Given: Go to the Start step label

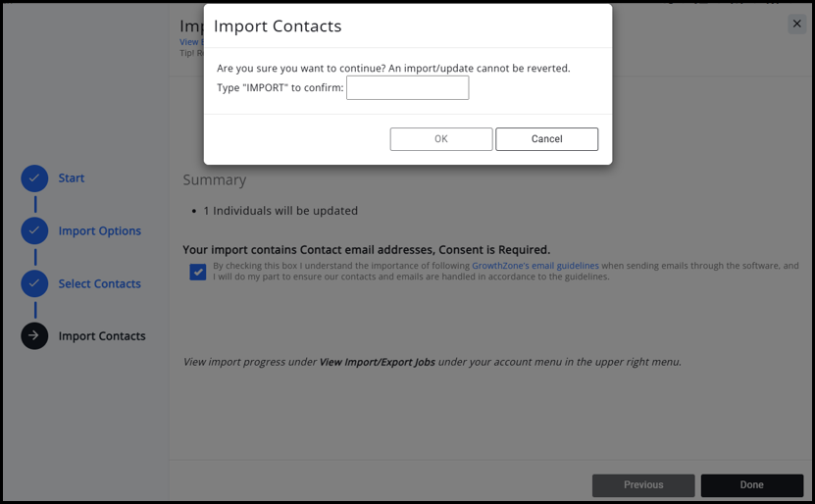Looking at the screenshot, I should pyautogui.click(x=72, y=177).
